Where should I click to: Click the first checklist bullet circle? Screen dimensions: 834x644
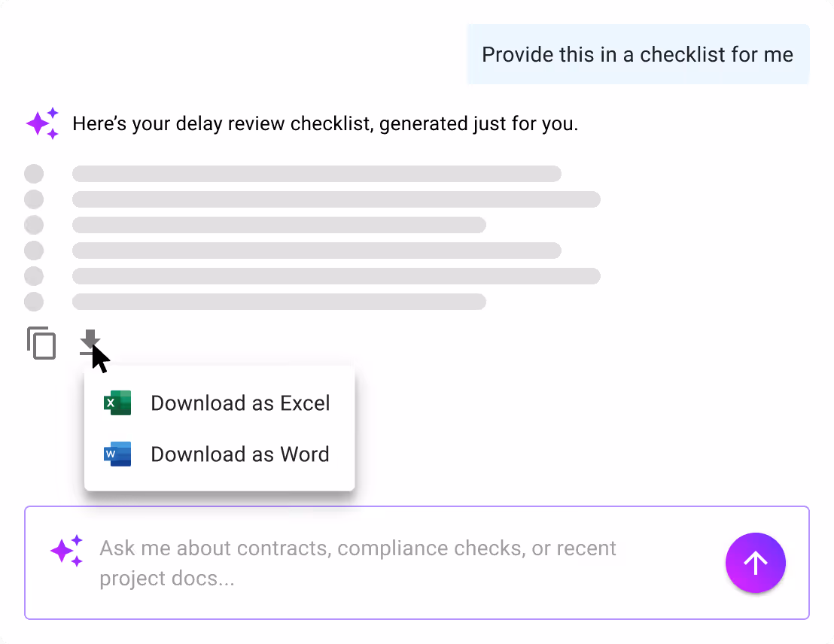tap(34, 174)
